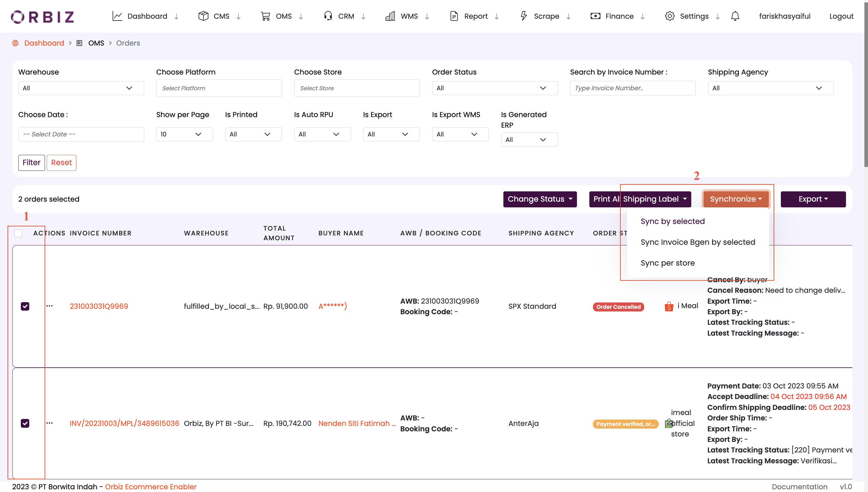Open actions menu for INV/20231003/MPL/3489615036 order
The width and height of the screenshot is (868, 492).
point(49,423)
